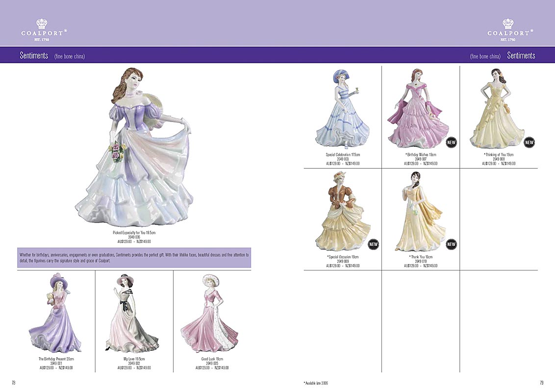This screenshot has width=555, height=392.
Task: Click the Sentiments heading on the right page
Action: pyautogui.click(x=521, y=55)
